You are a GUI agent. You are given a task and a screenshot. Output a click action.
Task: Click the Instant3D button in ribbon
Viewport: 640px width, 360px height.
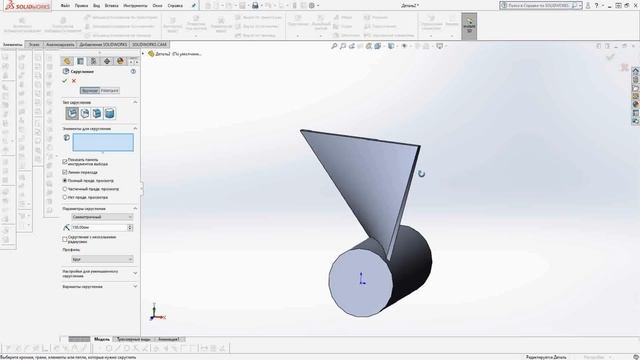(x=469, y=26)
